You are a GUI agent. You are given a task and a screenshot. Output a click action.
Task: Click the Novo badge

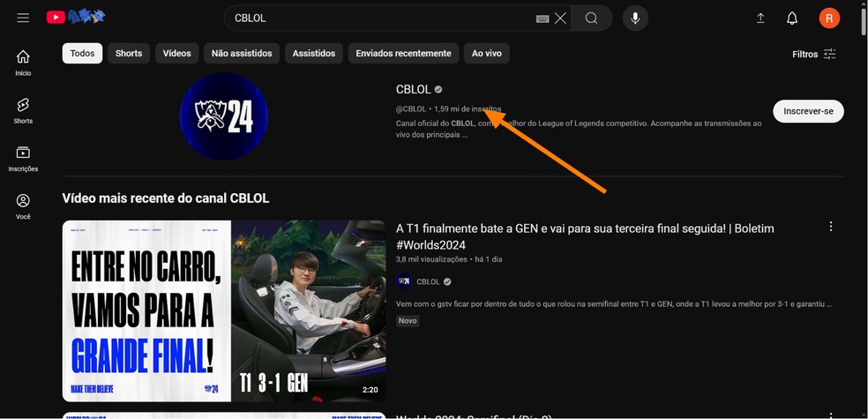[x=408, y=321]
